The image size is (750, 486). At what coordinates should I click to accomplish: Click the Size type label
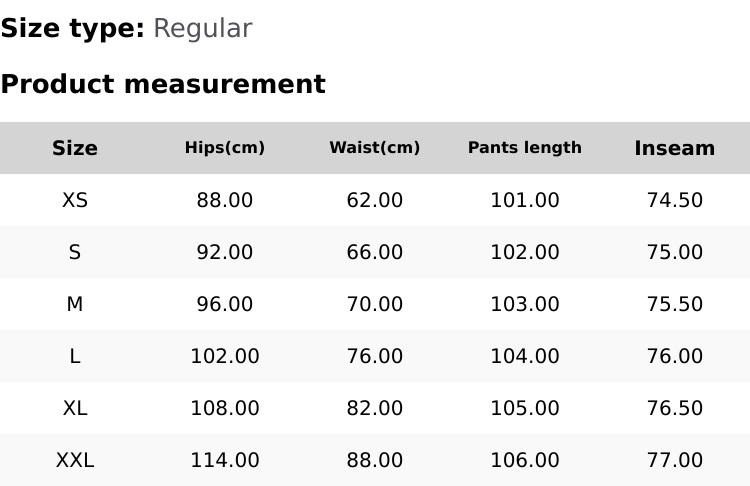(72, 28)
